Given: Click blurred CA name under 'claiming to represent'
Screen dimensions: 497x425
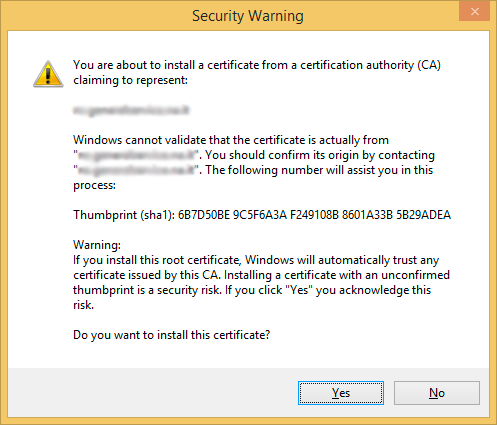Looking at the screenshot, I should coord(131,110).
